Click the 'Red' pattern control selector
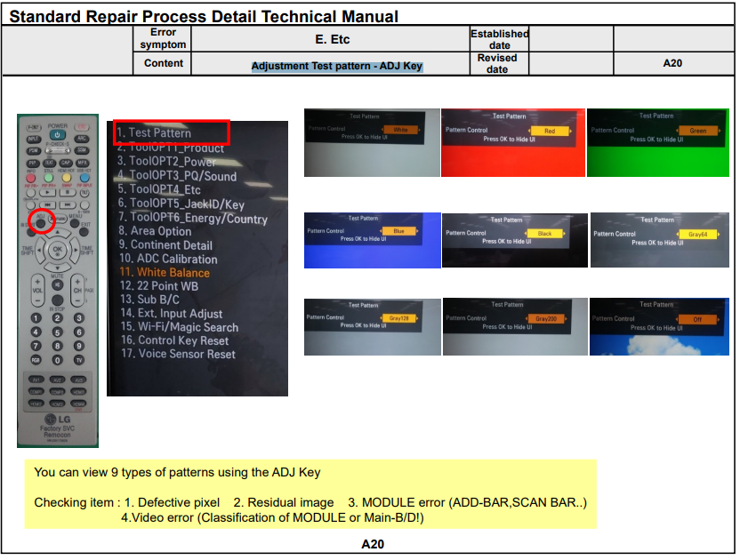Image resolution: width=740 pixels, height=560 pixels. tap(550, 131)
